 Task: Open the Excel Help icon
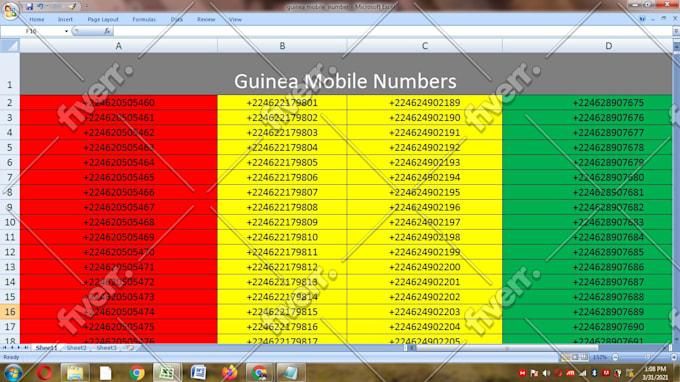tap(642, 19)
